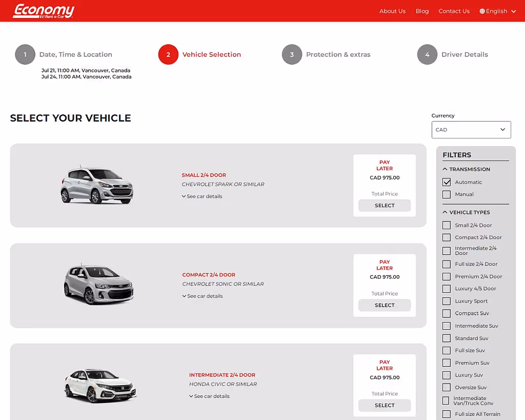
Task: Click the FILTERS panel heading
Action: (x=457, y=155)
